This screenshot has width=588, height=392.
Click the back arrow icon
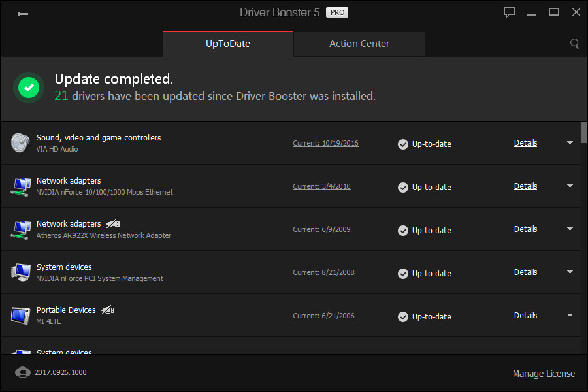pos(23,14)
